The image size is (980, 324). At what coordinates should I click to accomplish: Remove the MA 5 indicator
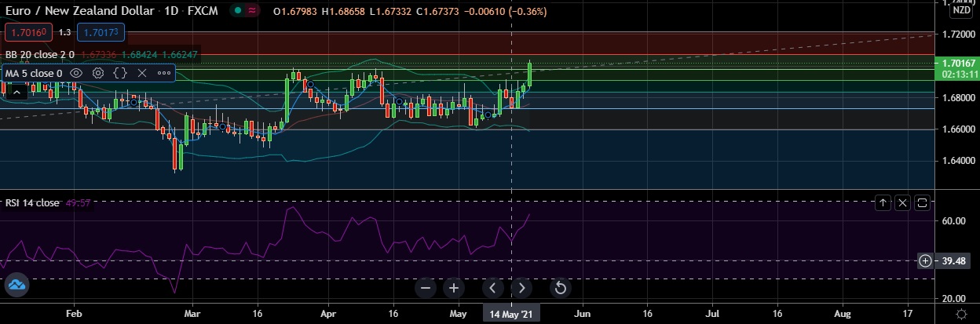click(142, 73)
